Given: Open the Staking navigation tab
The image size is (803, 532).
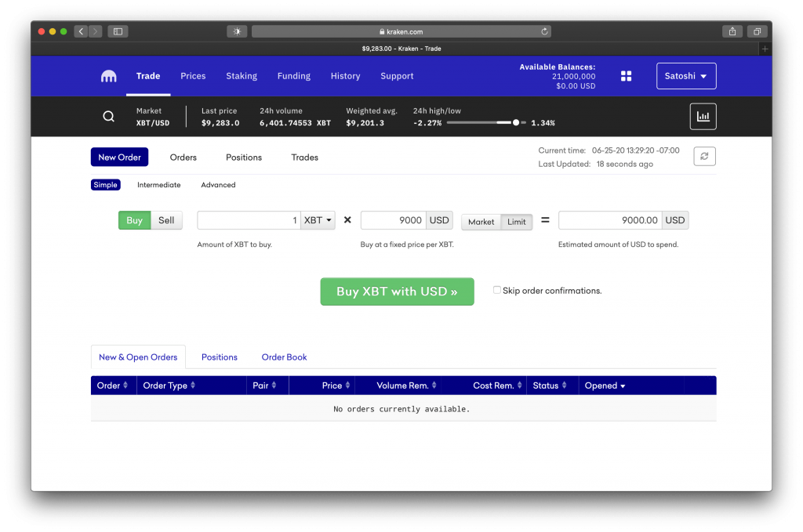Looking at the screenshot, I should tap(242, 76).
